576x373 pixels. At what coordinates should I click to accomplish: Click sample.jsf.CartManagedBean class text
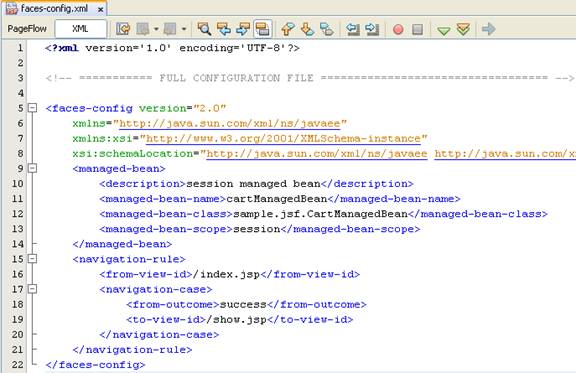[x=320, y=214]
